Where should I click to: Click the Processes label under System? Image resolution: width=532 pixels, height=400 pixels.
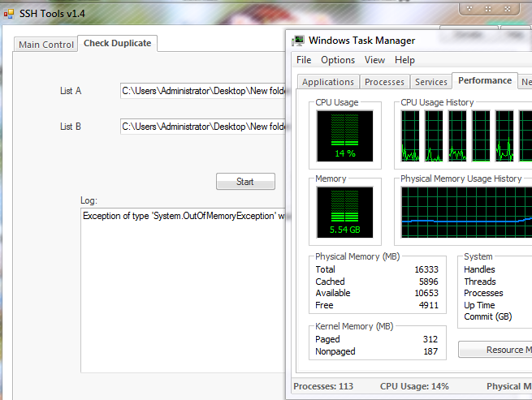(483, 293)
